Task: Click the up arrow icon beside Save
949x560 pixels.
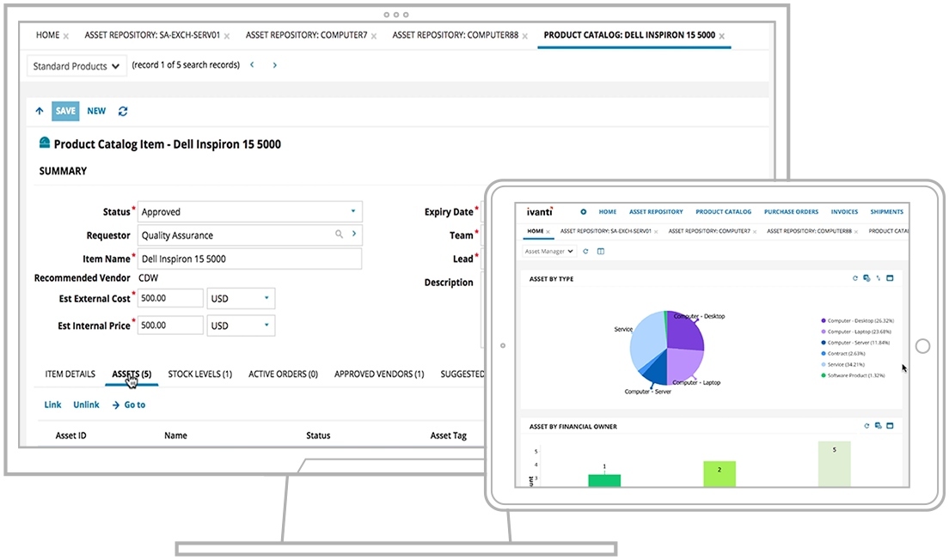Action: (40, 112)
